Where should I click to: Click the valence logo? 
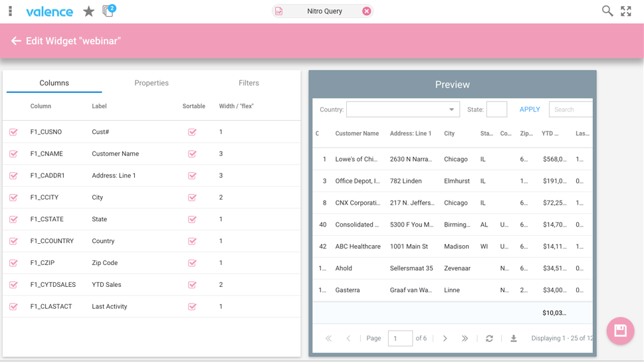(49, 11)
